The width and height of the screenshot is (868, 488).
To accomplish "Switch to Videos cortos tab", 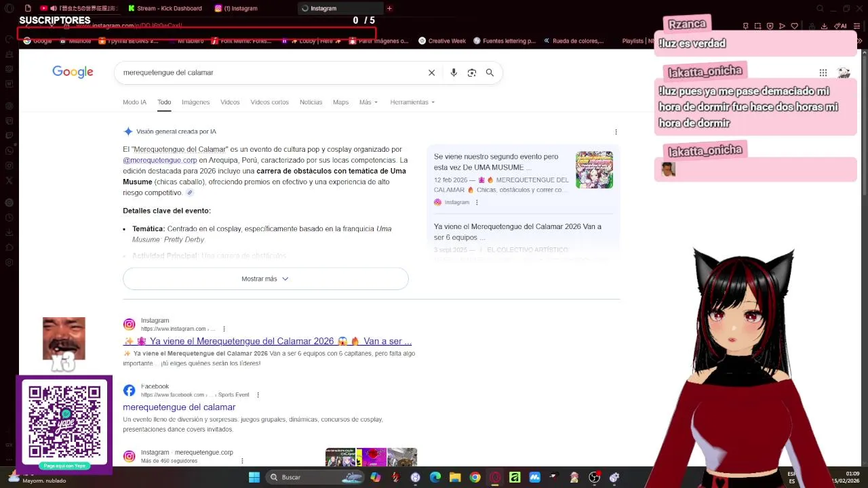I will (x=269, y=102).
